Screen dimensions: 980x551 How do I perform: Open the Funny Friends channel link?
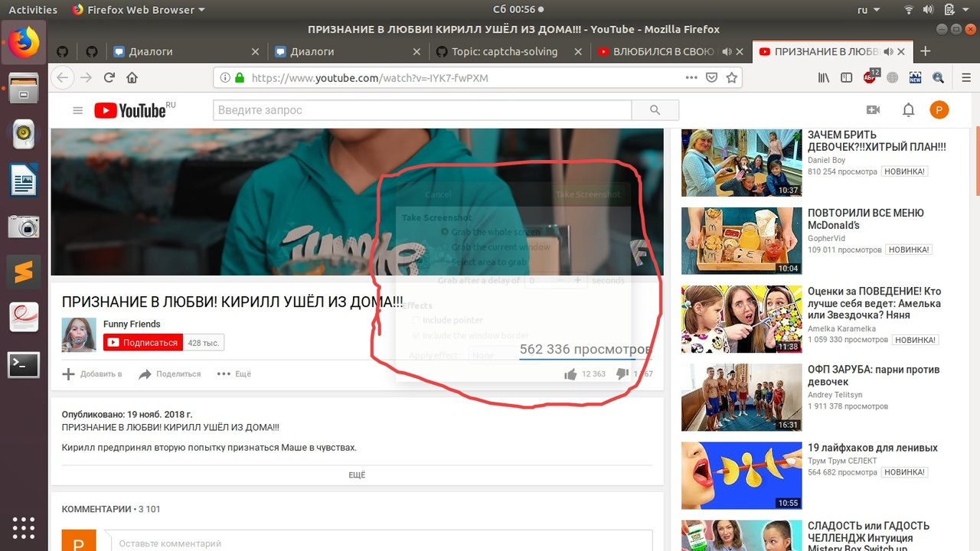point(132,324)
